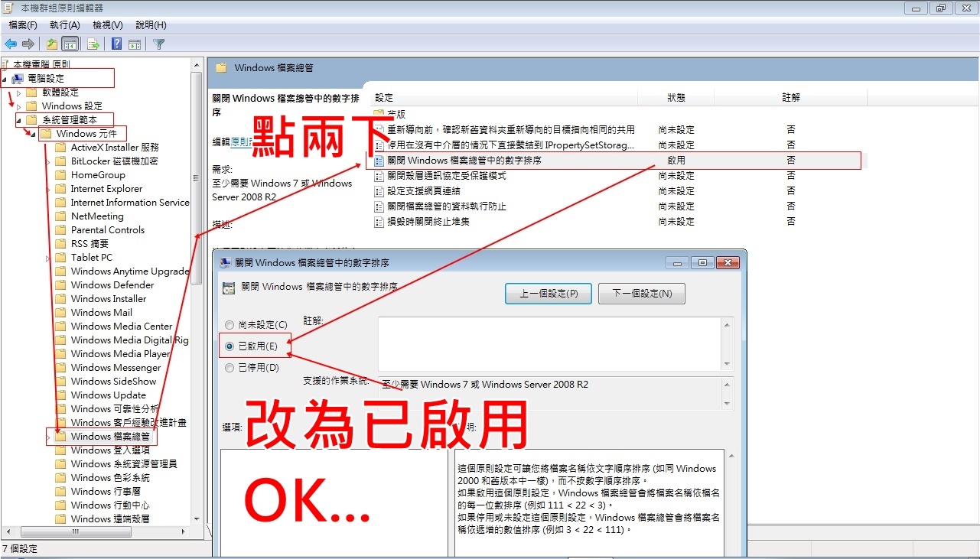The image size is (980, 559).
Task: Open the 檢視(V) menu
Action: click(107, 25)
